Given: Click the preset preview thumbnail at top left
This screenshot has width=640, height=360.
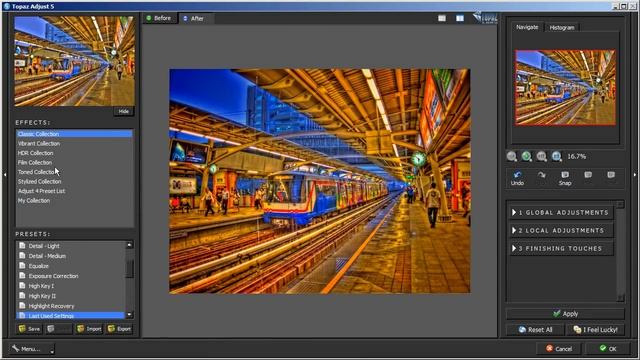Looking at the screenshot, I should click(x=74, y=61).
